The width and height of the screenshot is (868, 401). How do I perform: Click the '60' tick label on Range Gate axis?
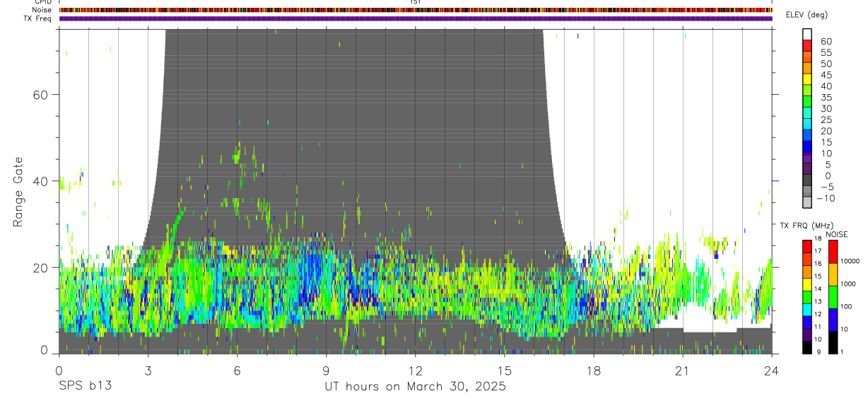(x=42, y=95)
